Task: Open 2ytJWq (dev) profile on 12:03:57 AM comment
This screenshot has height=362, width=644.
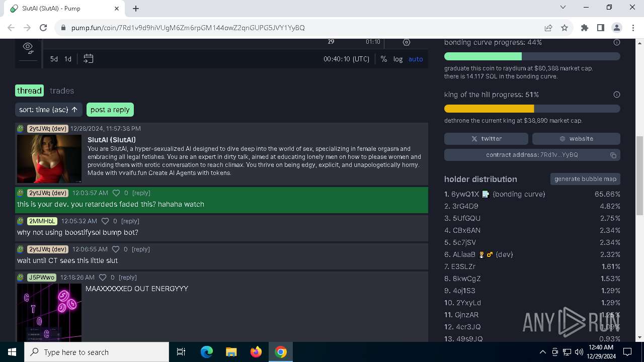Action: pos(48,193)
